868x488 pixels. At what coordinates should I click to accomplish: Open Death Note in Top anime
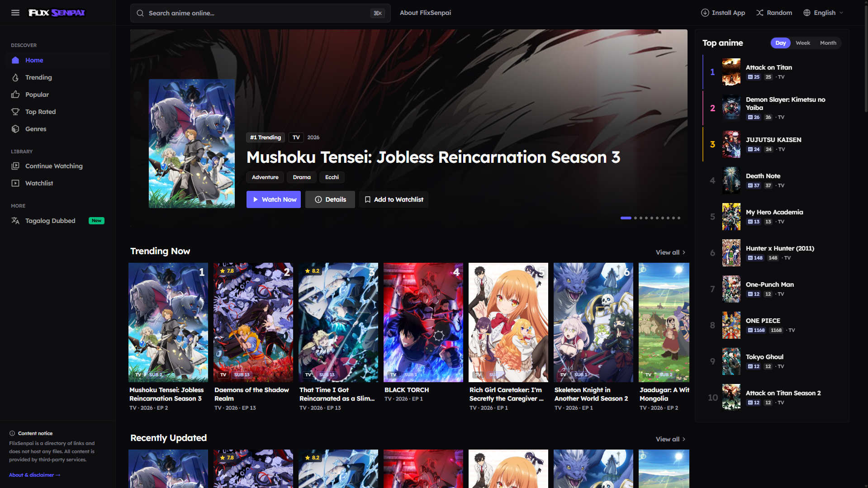[772, 180]
